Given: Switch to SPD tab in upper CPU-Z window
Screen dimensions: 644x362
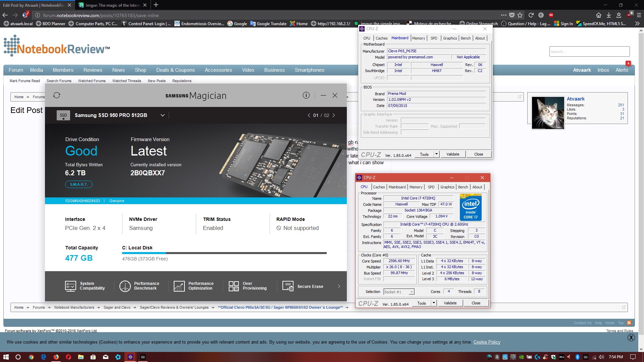Looking at the screenshot, I should click(434, 38).
